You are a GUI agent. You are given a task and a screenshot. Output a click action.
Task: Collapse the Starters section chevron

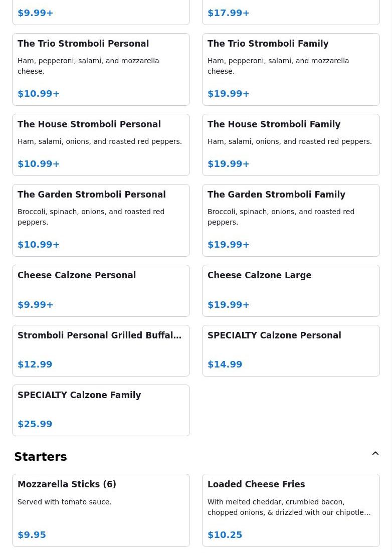pyautogui.click(x=375, y=454)
